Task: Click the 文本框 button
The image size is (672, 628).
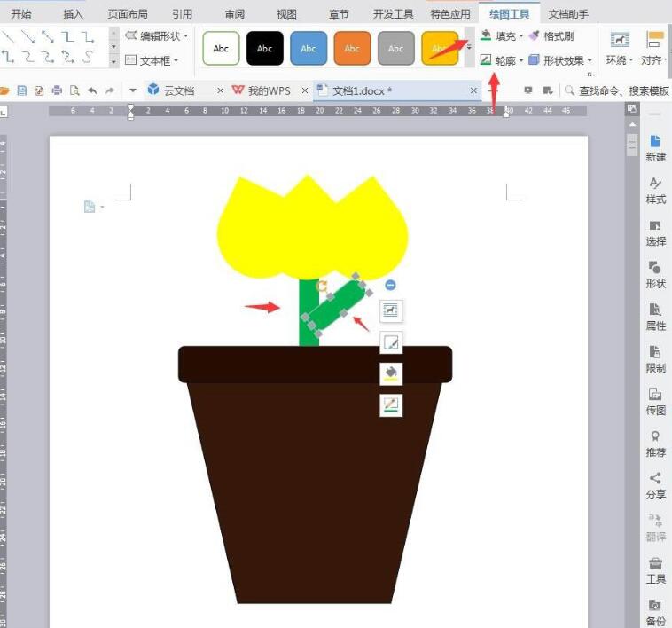Action: tap(152, 60)
